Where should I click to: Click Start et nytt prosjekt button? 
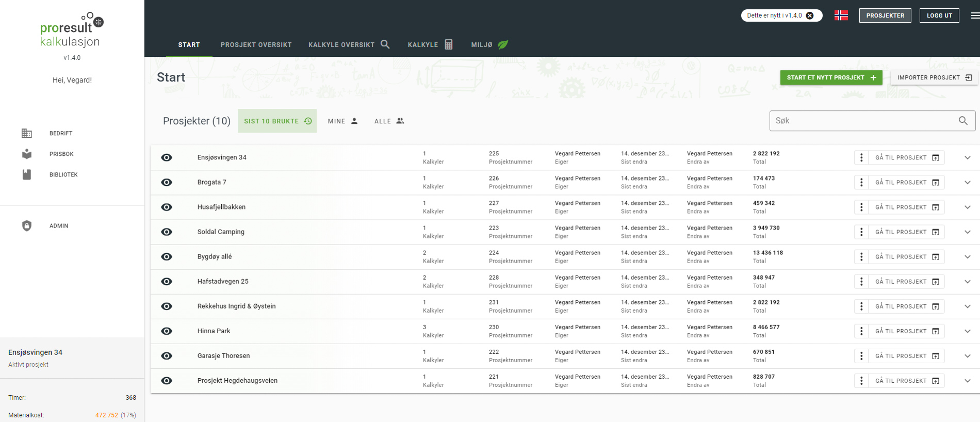pos(831,77)
